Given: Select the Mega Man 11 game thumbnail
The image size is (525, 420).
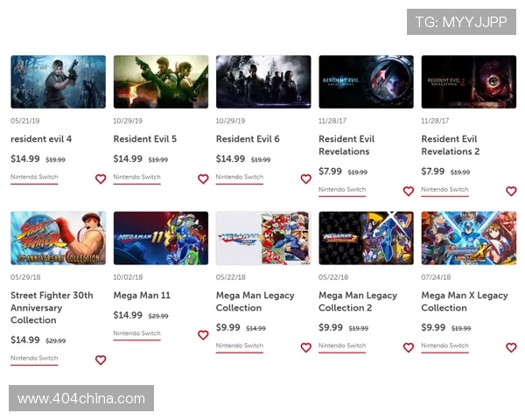Looking at the screenshot, I should (161, 238).
